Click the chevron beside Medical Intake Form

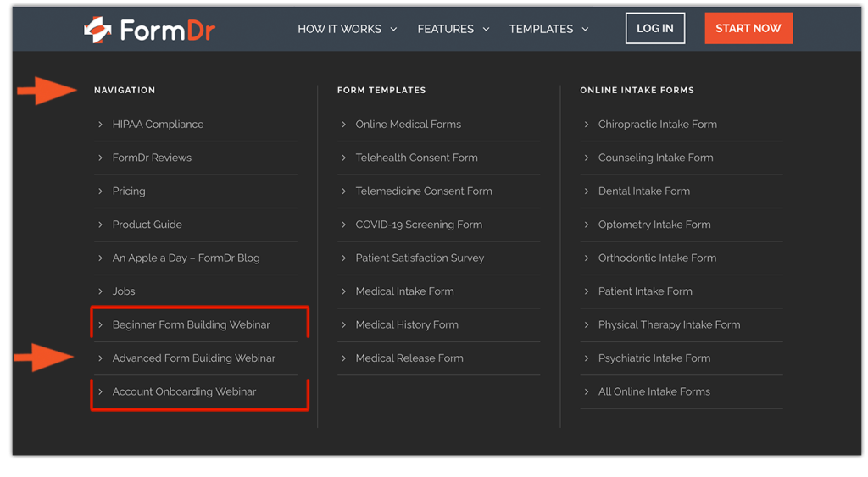343,291
